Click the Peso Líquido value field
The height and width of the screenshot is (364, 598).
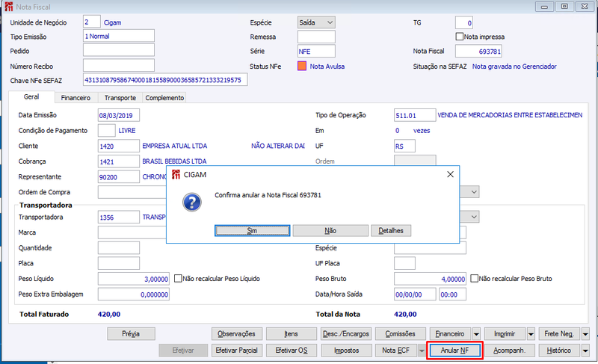click(134, 279)
